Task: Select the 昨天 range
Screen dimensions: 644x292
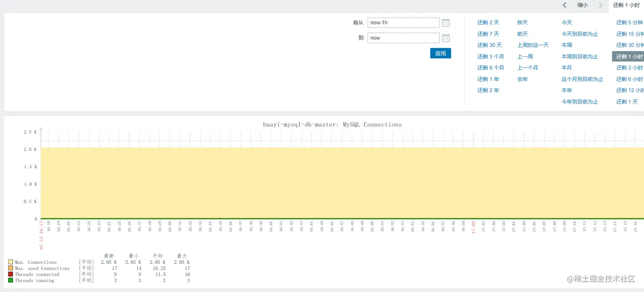Action: click(523, 23)
